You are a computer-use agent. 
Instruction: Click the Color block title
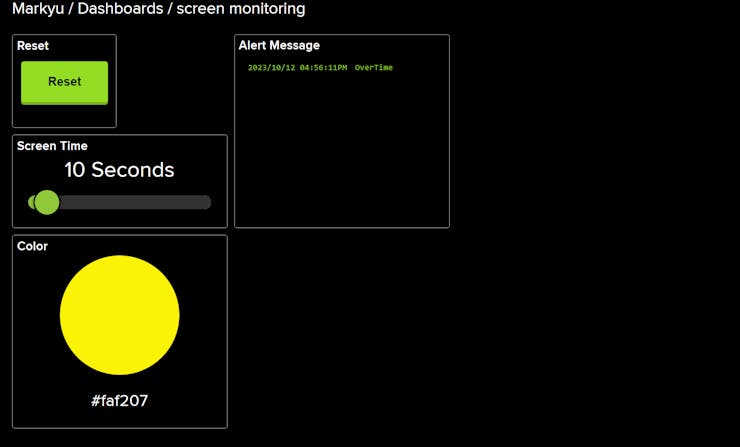32,246
